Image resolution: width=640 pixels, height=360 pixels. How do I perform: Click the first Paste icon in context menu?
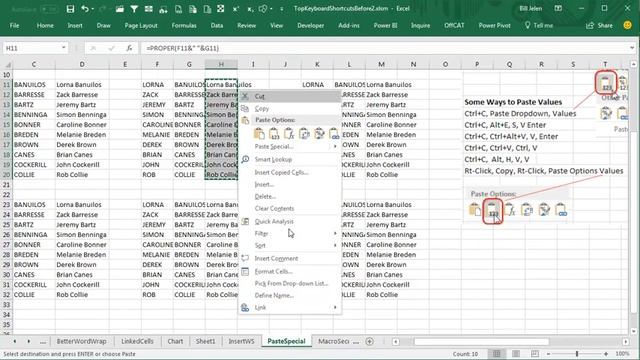tap(259, 133)
